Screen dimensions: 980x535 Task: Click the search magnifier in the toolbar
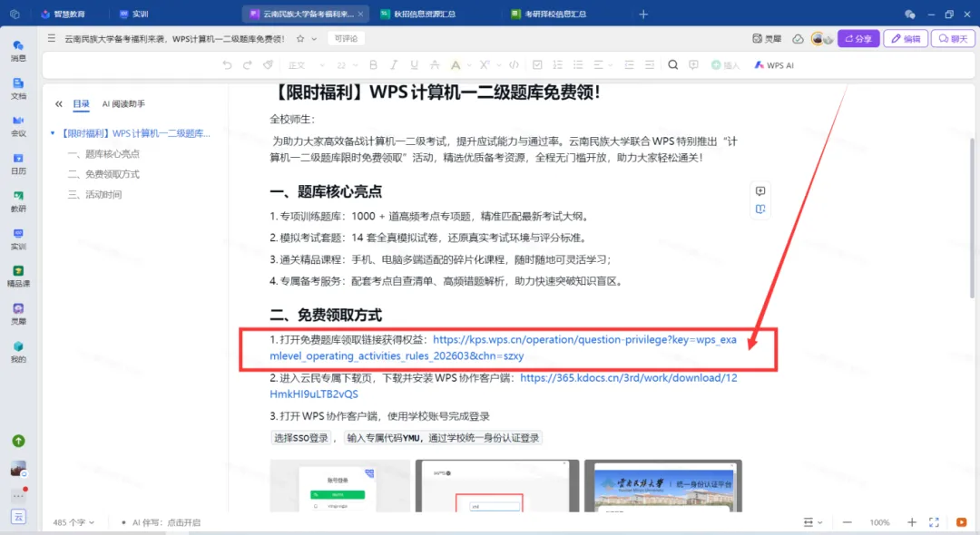coord(673,65)
